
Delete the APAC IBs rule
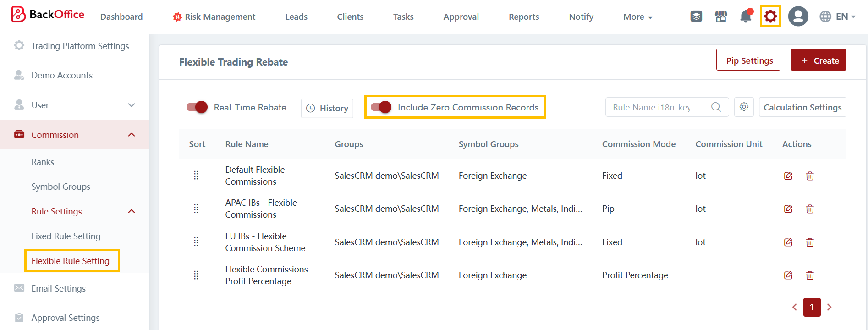(x=810, y=209)
